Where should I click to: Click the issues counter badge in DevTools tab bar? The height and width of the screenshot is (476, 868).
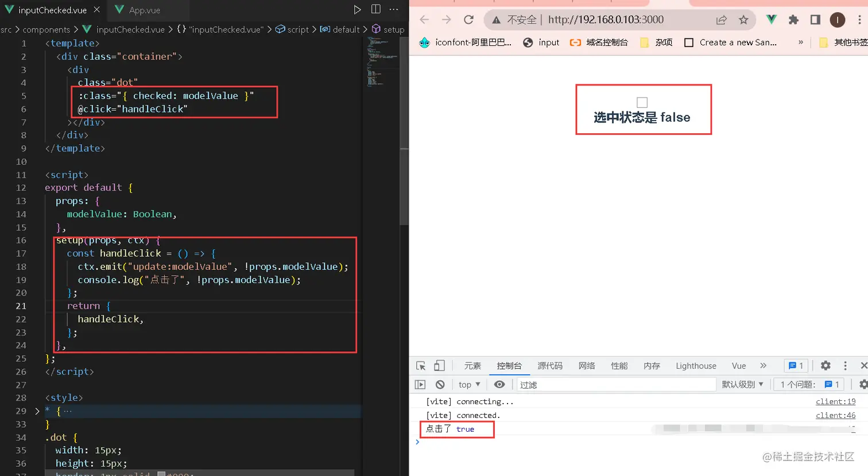coord(796,366)
